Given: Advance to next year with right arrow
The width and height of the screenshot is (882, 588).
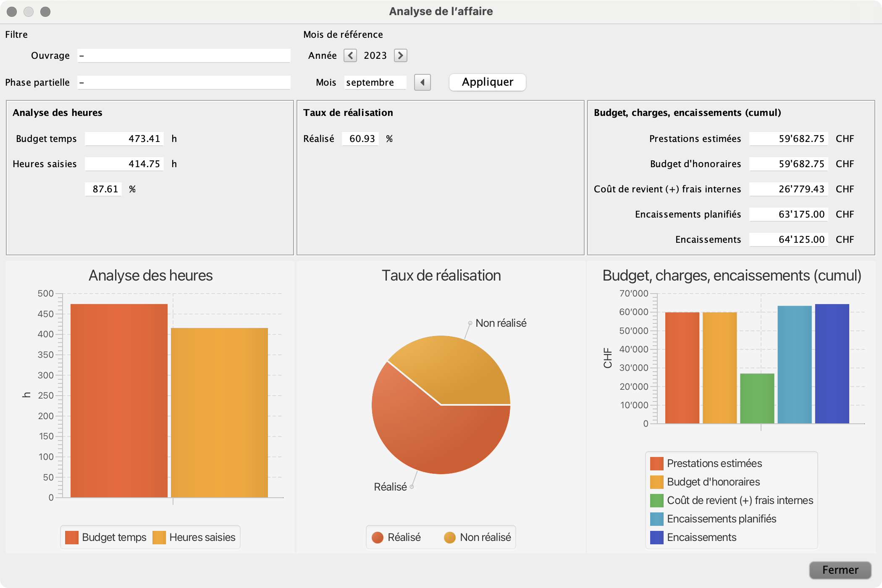Looking at the screenshot, I should (x=401, y=55).
